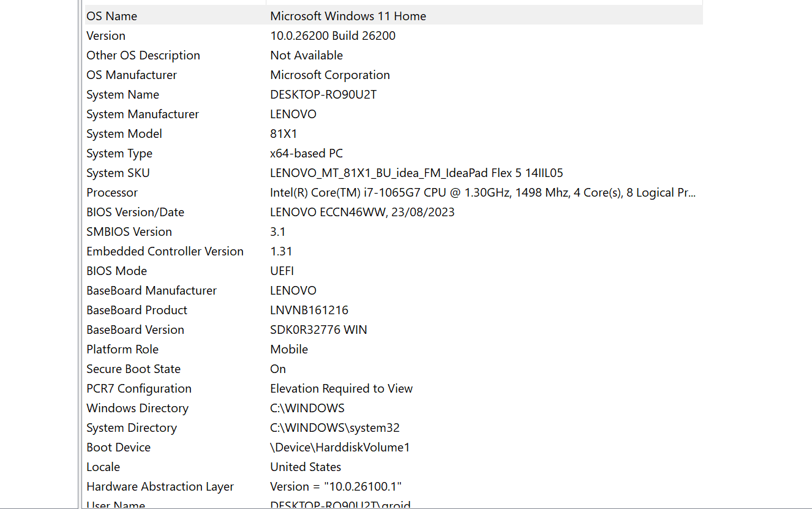Click the BIOS Mode value UEFI
The image size is (812, 509).
282,271
